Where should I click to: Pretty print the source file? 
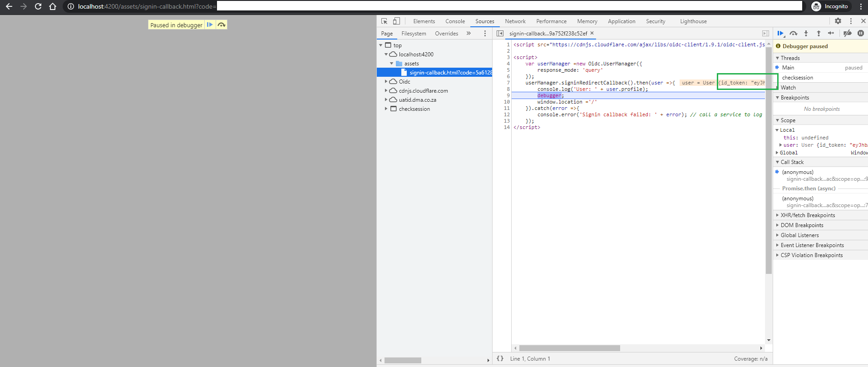pos(500,358)
